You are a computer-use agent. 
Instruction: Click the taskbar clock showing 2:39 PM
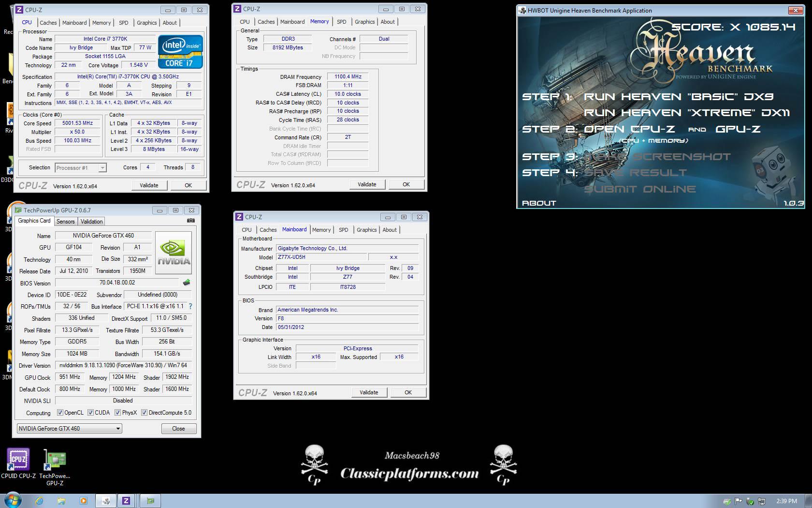point(786,501)
